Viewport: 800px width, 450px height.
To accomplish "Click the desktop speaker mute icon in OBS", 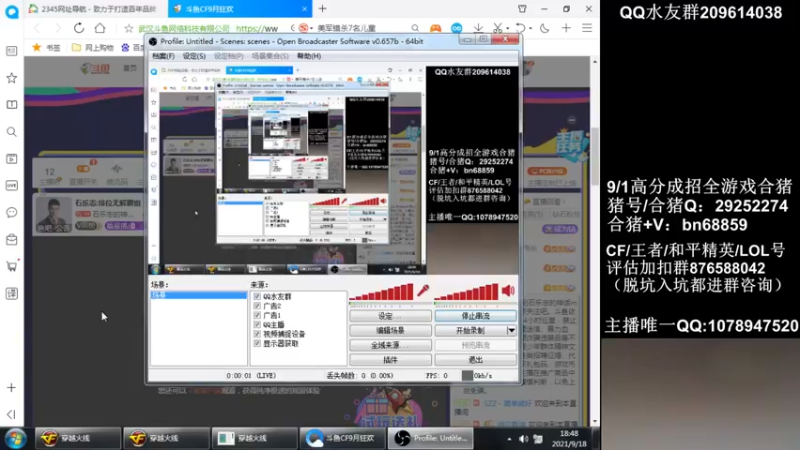I will [508, 291].
